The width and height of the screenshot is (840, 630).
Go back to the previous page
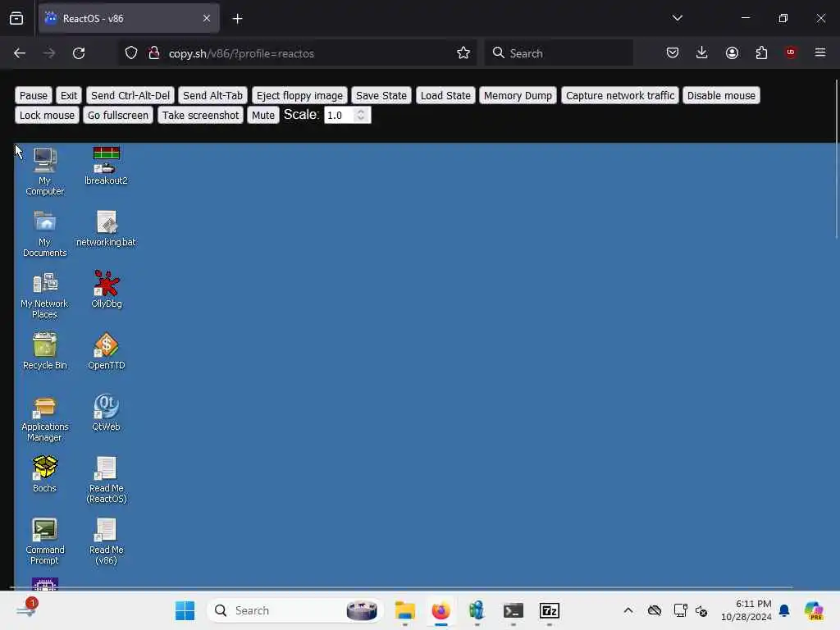20,53
